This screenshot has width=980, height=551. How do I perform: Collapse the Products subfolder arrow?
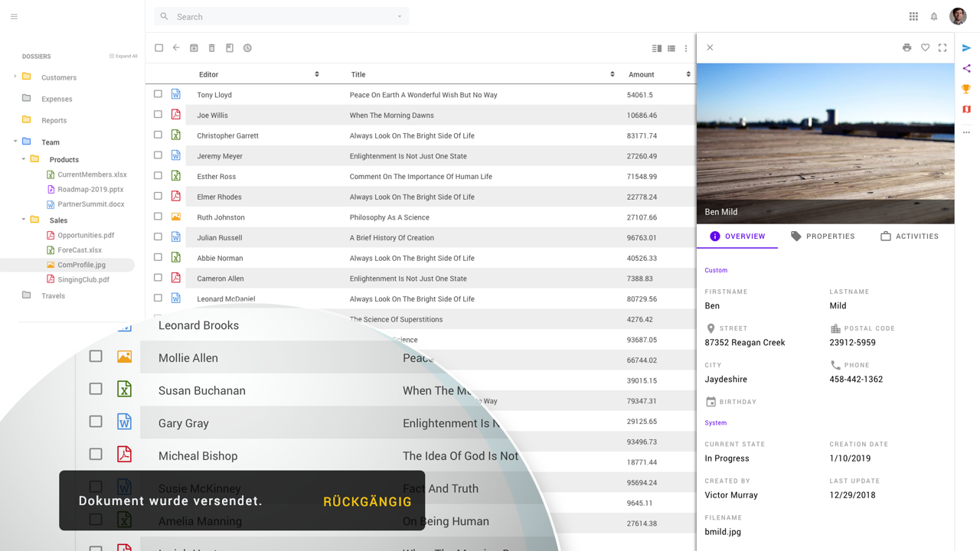(23, 159)
